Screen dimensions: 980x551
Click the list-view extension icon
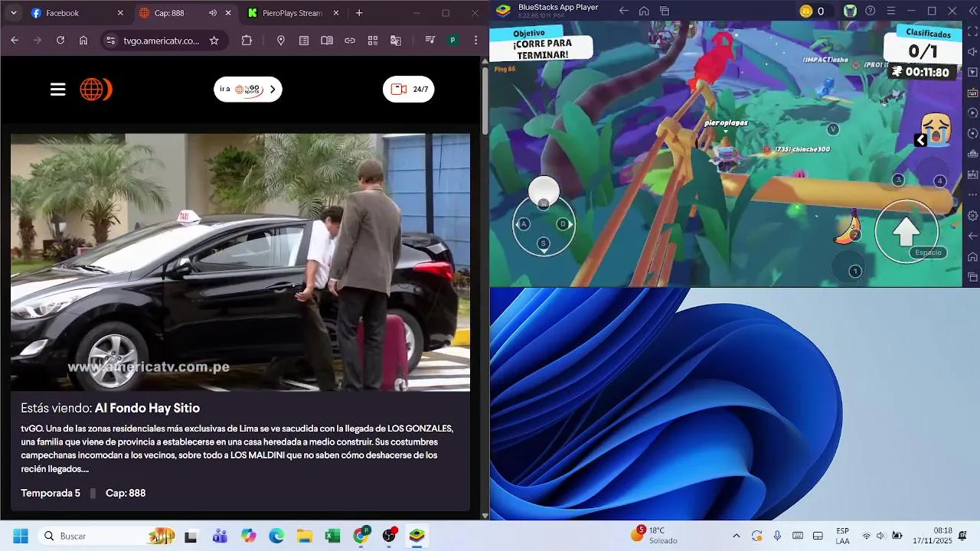point(304,41)
